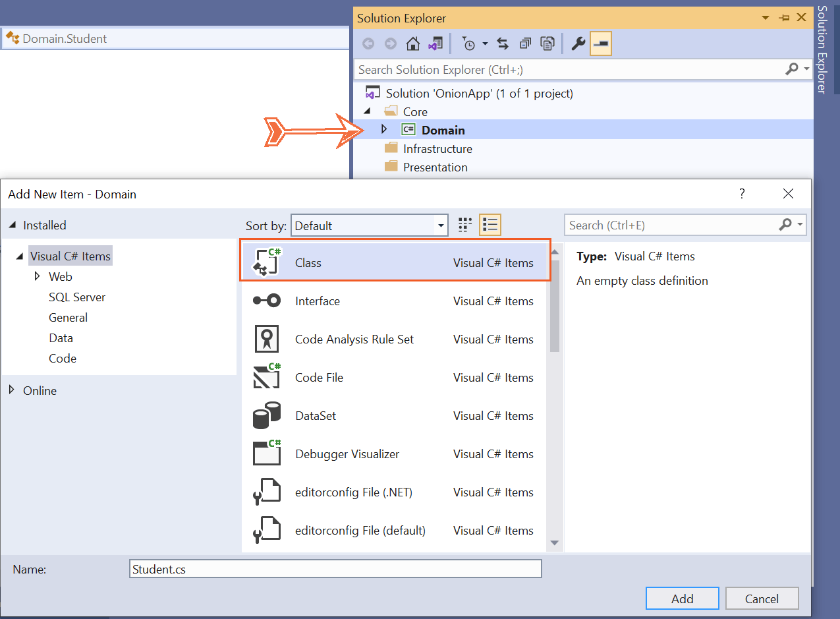Image resolution: width=840 pixels, height=619 pixels.
Task: Click the Code File template icon
Action: (x=267, y=376)
